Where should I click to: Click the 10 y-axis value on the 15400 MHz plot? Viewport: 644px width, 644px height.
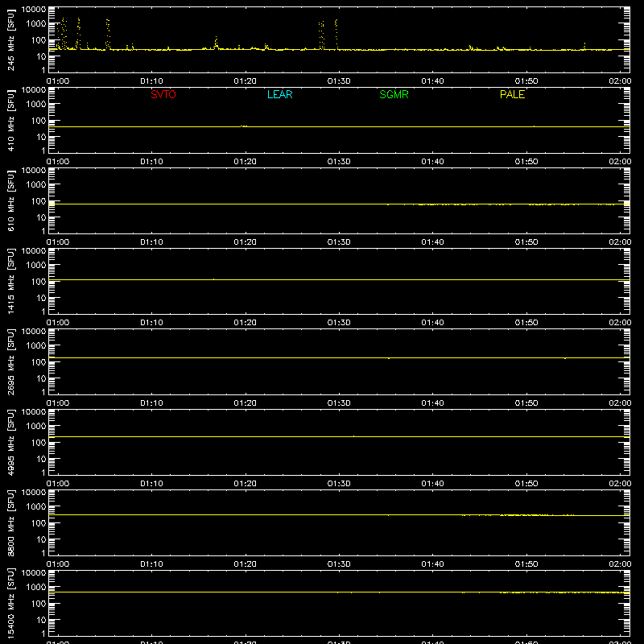(x=42, y=620)
